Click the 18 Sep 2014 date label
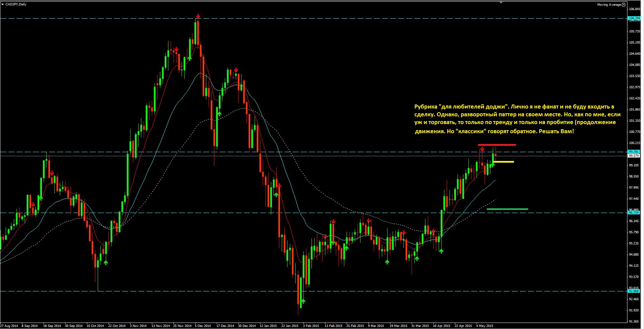This screenshot has width=644, height=329. click(x=52, y=326)
